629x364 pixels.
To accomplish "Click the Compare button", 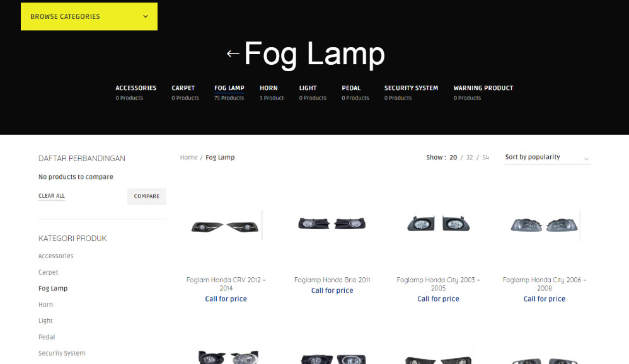I will 147,196.
